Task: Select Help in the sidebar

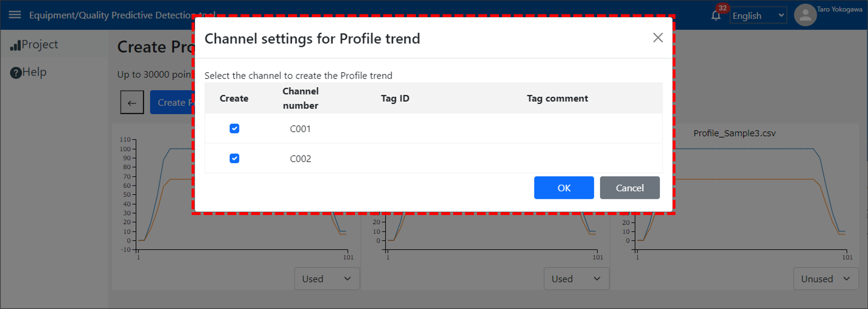Action: click(34, 72)
